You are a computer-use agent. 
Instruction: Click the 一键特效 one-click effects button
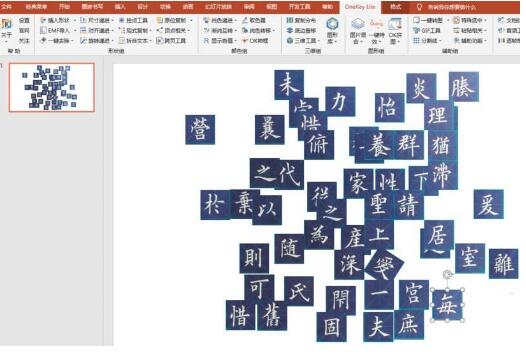click(x=376, y=32)
